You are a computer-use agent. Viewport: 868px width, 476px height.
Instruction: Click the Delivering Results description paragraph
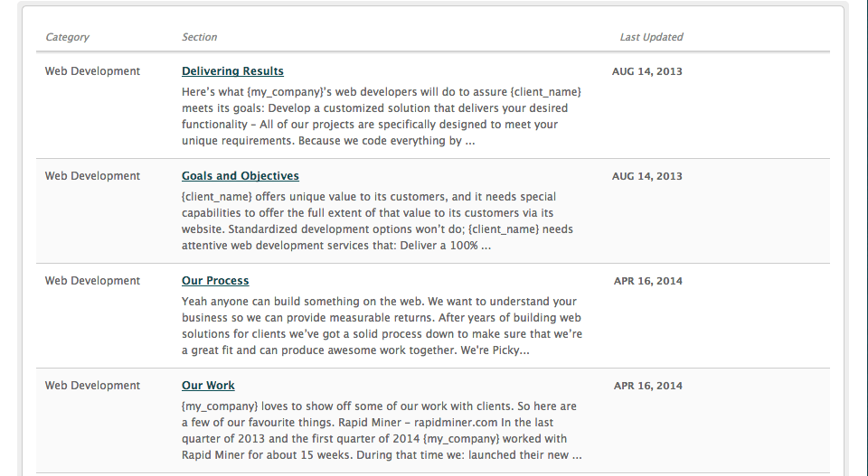point(380,117)
